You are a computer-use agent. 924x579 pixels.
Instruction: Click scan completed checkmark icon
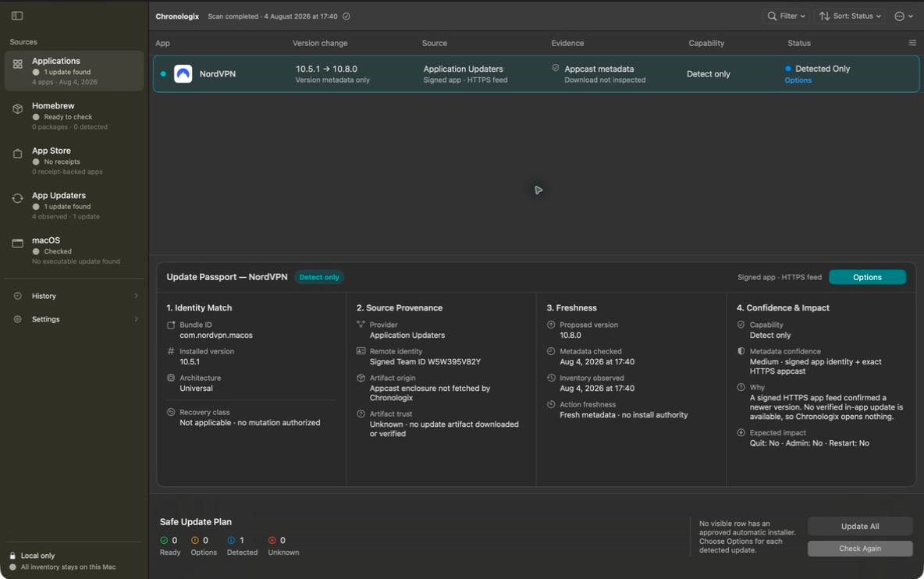pyautogui.click(x=346, y=16)
